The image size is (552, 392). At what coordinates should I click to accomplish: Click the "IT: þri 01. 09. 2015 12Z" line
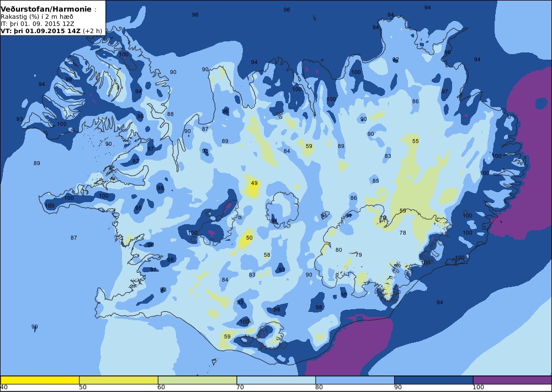coord(38,24)
